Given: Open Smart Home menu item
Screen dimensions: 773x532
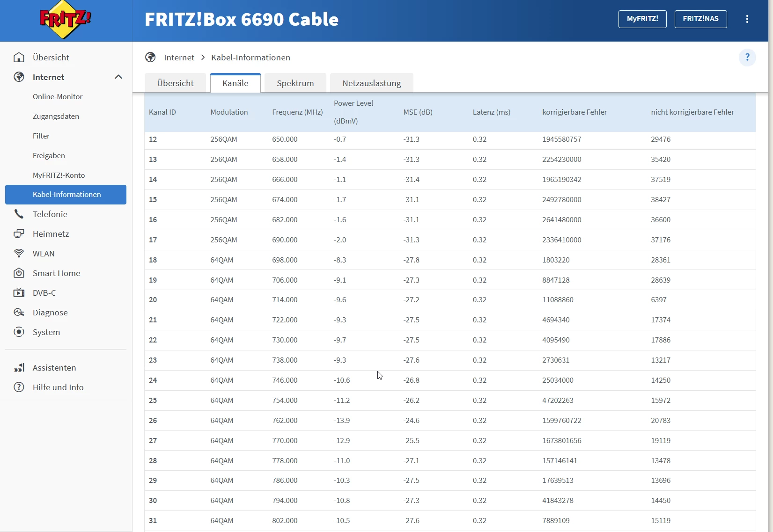Looking at the screenshot, I should 57,273.
